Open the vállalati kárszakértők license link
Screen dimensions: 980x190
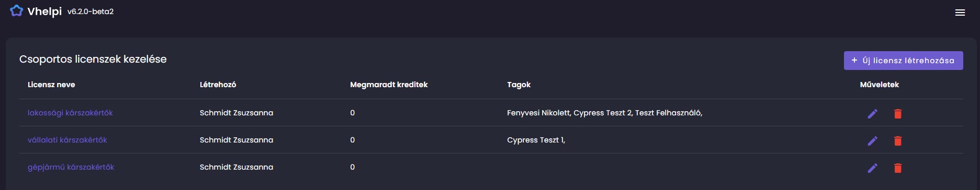67,140
